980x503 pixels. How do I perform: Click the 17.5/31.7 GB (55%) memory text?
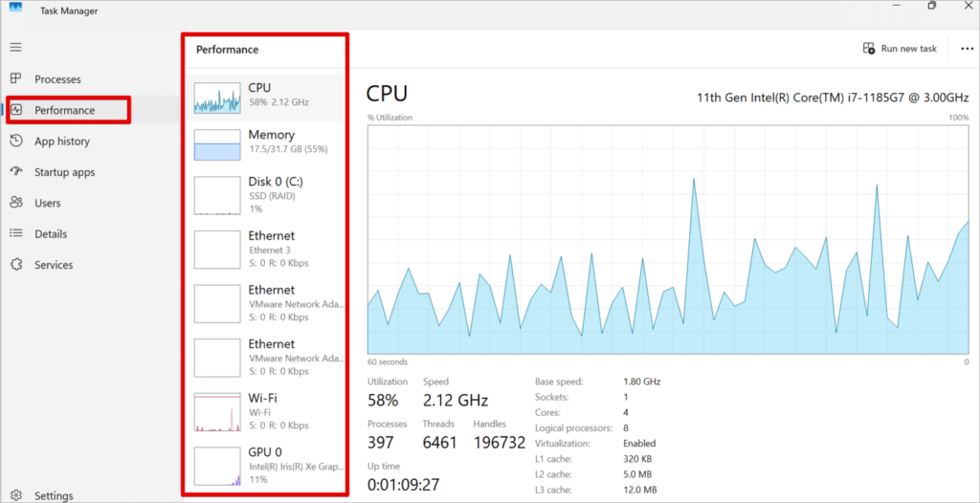point(288,149)
